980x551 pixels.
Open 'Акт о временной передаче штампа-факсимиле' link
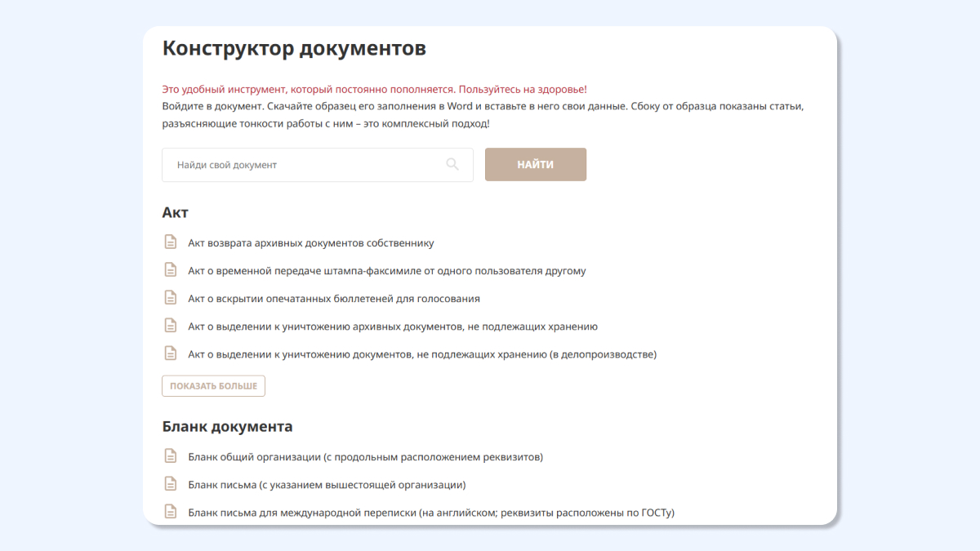[x=387, y=271]
